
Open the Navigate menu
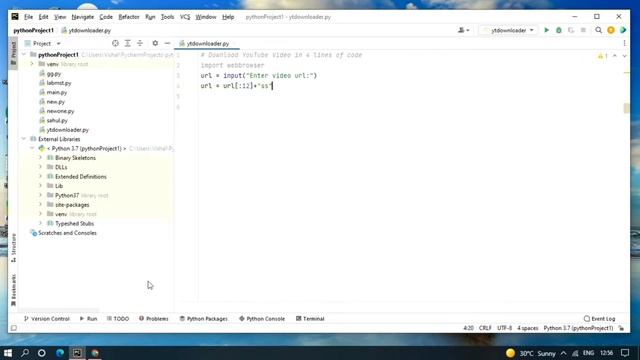click(x=82, y=17)
